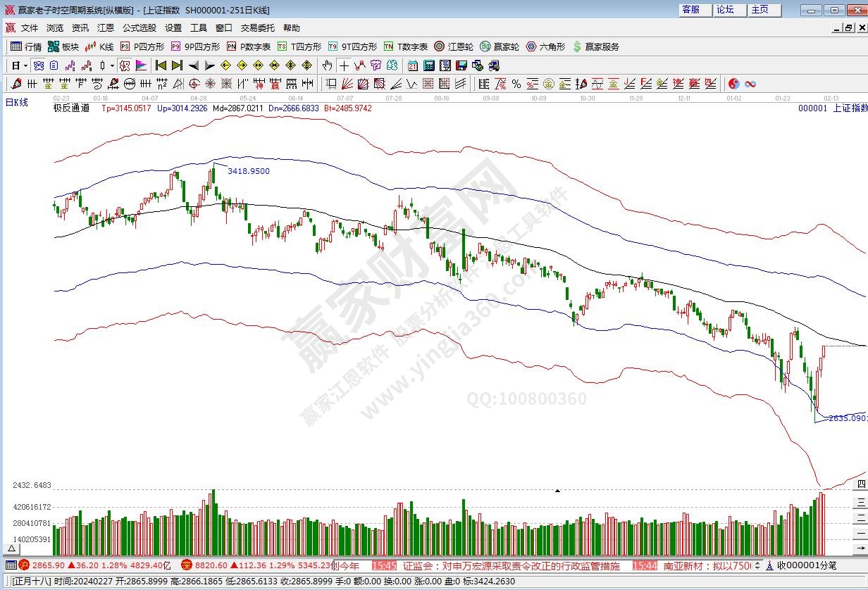Open the candlestick style dropdown arrow
The width and height of the screenshot is (868, 590).
113,65
